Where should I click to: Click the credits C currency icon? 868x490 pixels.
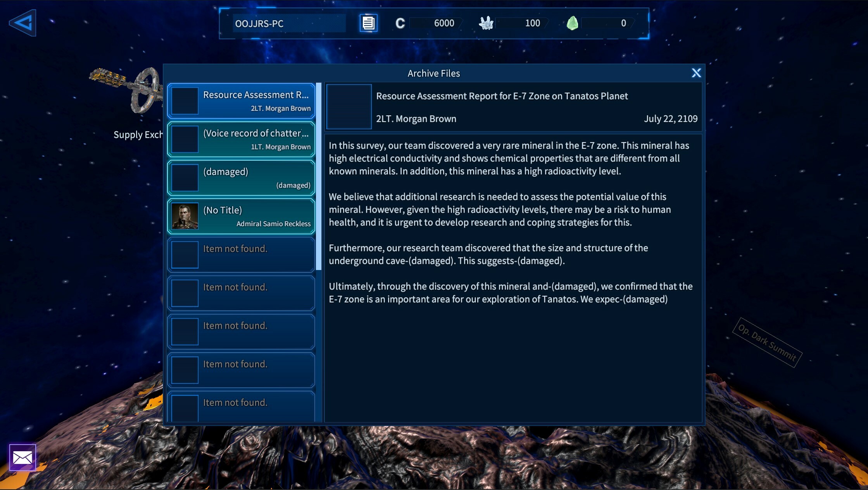pyautogui.click(x=400, y=23)
